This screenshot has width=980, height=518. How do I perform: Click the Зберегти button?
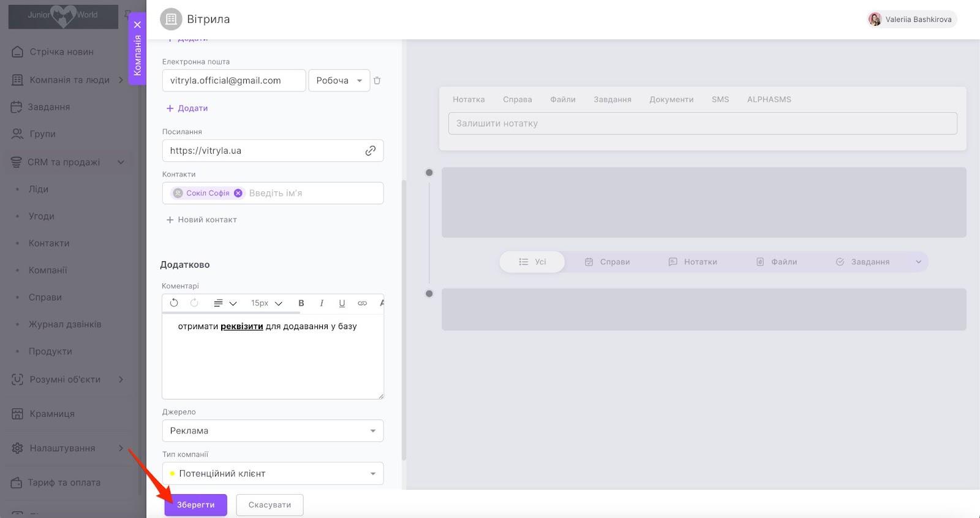tap(195, 505)
